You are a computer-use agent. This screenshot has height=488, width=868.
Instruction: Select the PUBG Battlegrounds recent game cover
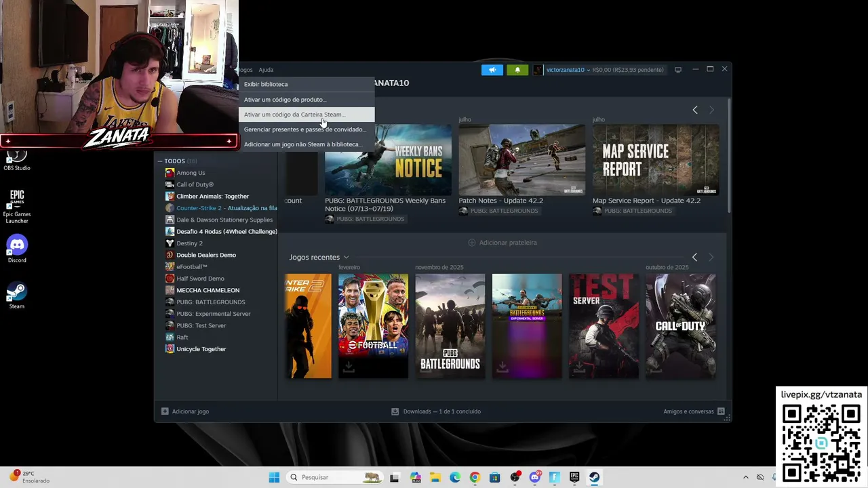click(x=450, y=326)
